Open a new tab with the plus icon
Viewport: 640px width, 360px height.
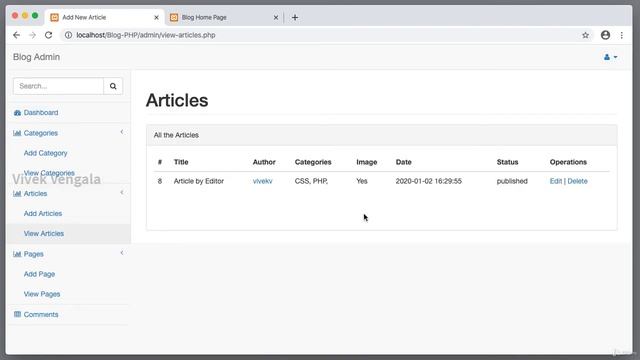(x=295, y=18)
